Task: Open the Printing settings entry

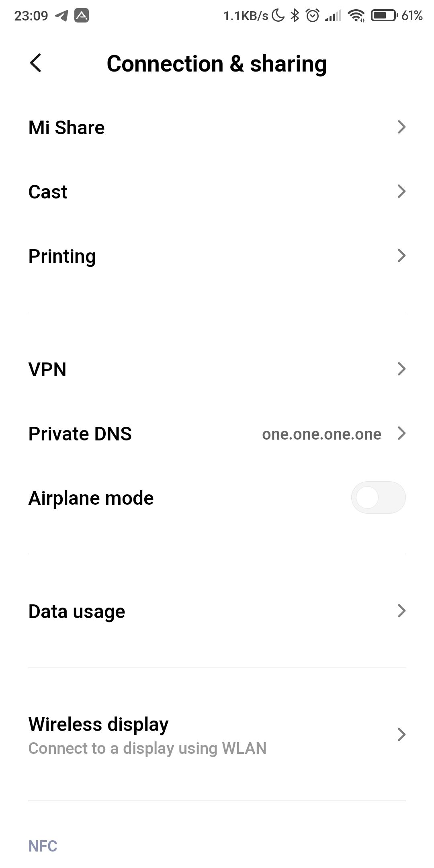Action: click(x=62, y=256)
